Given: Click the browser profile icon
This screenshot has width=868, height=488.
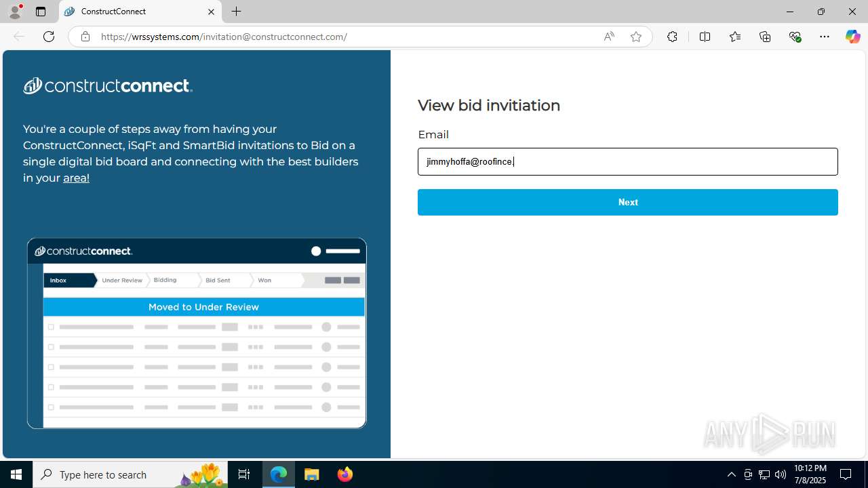Looking at the screenshot, I should pyautogui.click(x=15, y=12).
